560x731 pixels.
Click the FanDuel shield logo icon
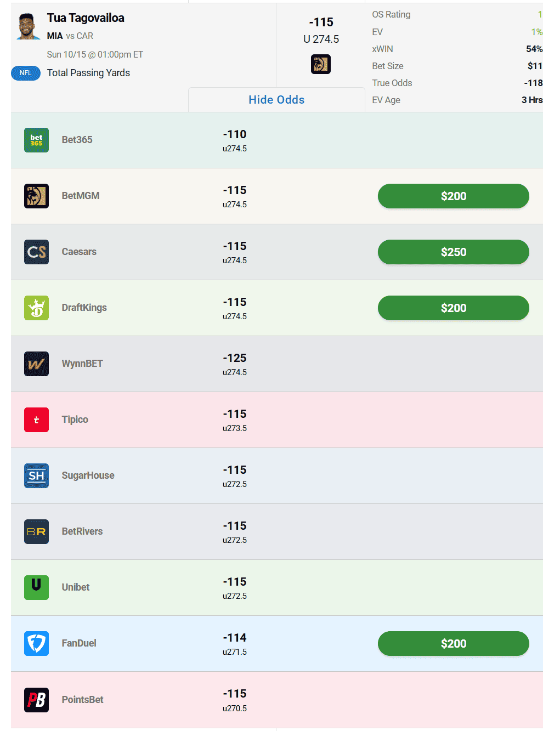pos(36,643)
